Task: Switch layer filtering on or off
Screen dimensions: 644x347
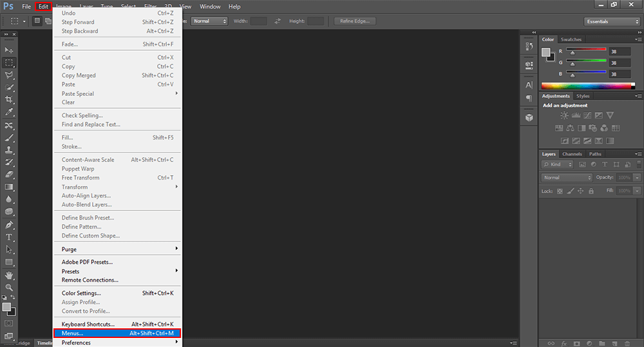Action: point(639,164)
